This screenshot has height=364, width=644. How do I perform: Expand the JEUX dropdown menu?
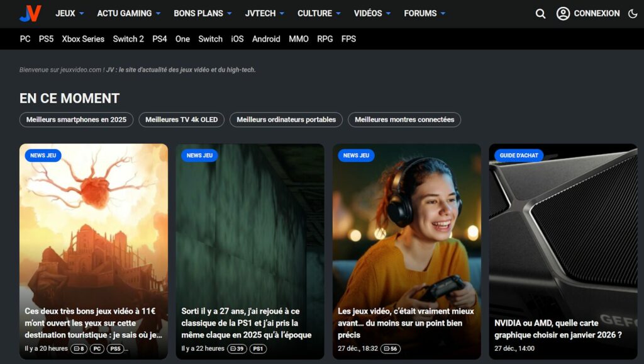(70, 13)
